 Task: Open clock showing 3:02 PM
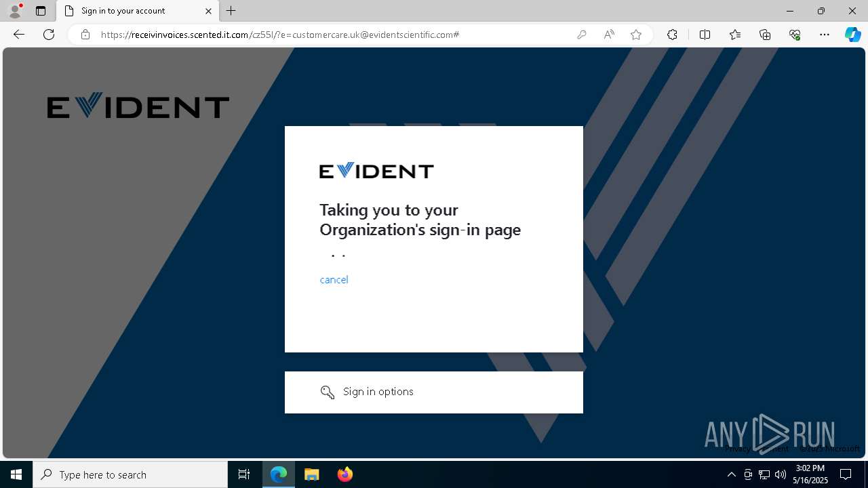click(810, 474)
